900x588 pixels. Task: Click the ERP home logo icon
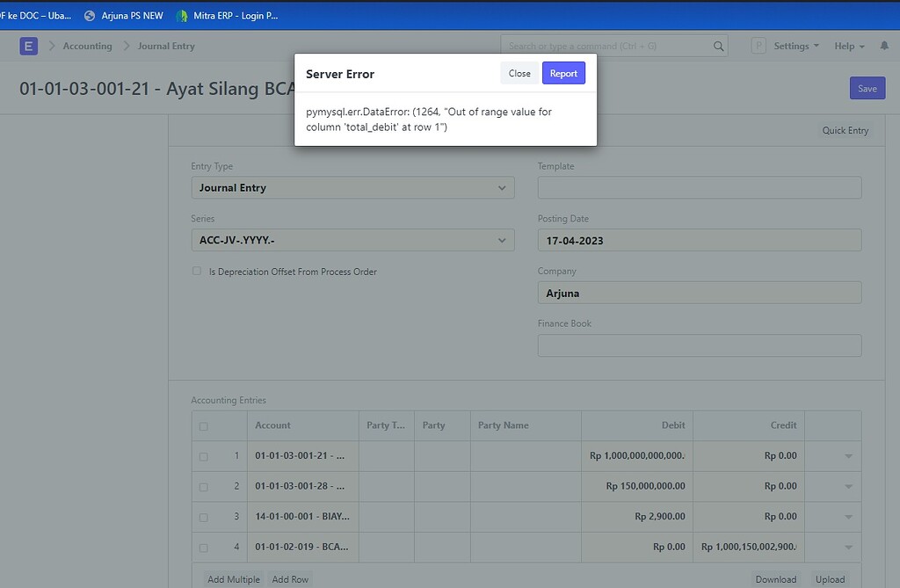pos(28,45)
